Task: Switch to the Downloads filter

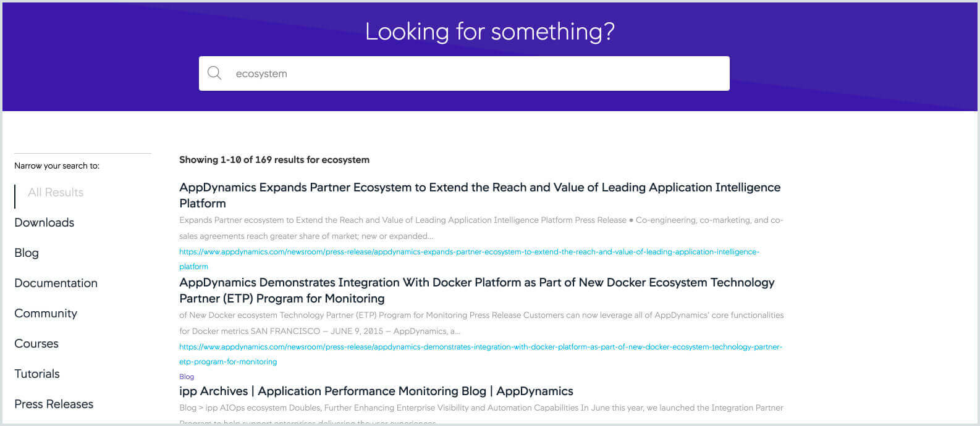Action: 44,222
